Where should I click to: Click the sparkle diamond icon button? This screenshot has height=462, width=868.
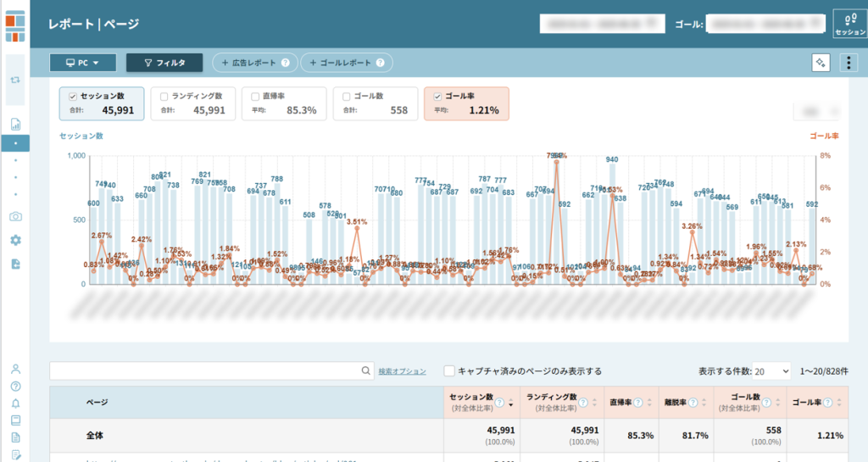pyautogui.click(x=821, y=63)
